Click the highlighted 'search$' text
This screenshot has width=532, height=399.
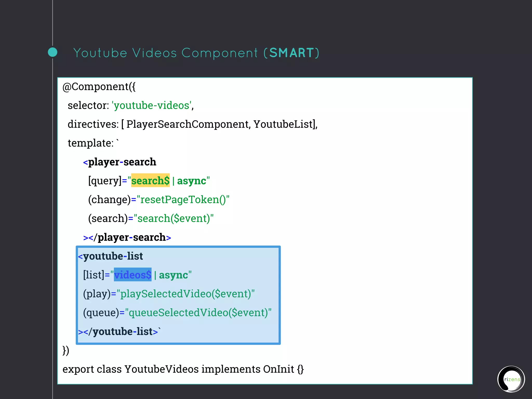150,181
